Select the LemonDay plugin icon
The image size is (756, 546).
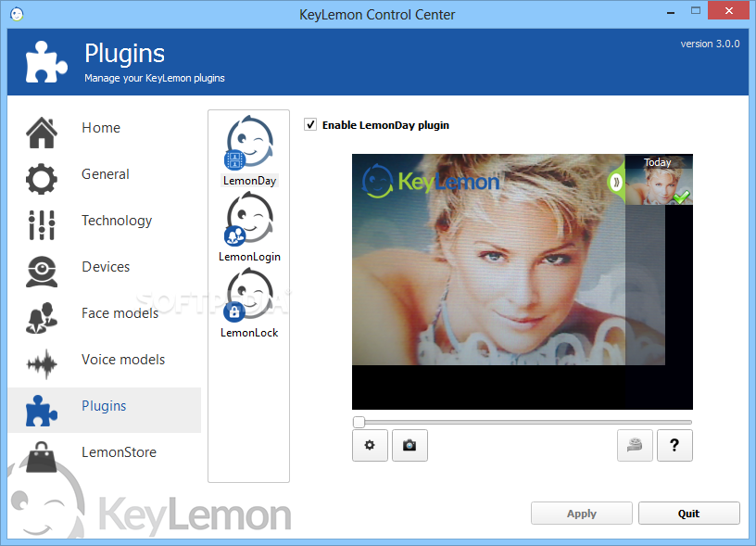[x=249, y=142]
